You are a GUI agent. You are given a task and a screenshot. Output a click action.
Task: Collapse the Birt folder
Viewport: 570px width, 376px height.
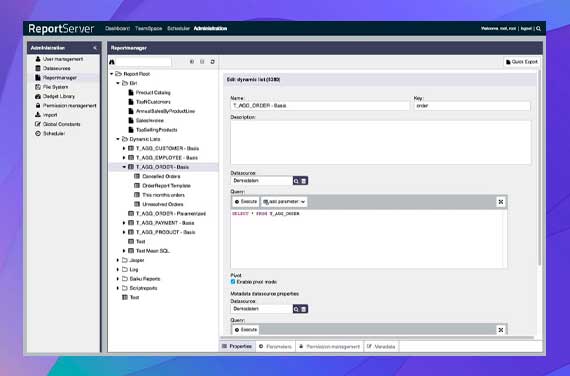click(x=118, y=83)
